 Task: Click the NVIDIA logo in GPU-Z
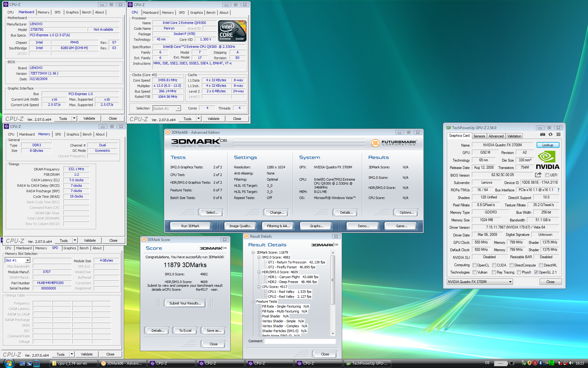548,160
